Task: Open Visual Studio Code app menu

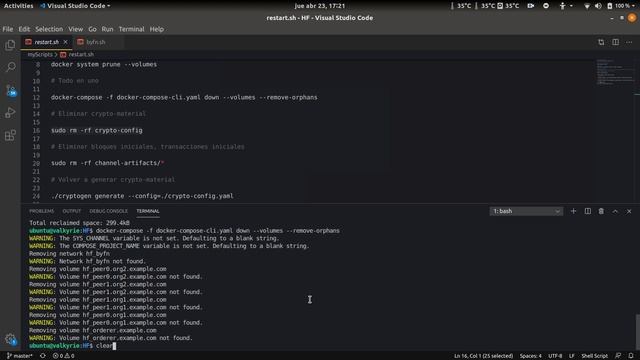Action: (x=75, y=6)
